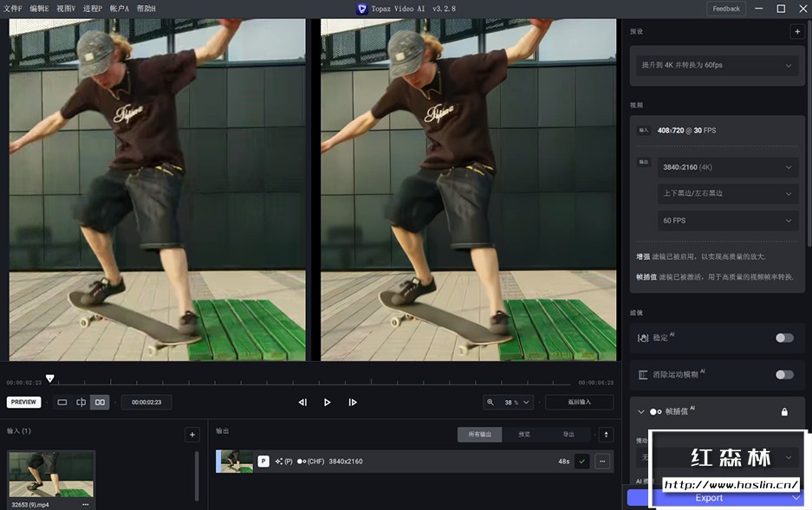
Task: Switch to single view layout icon
Action: pyautogui.click(x=62, y=402)
